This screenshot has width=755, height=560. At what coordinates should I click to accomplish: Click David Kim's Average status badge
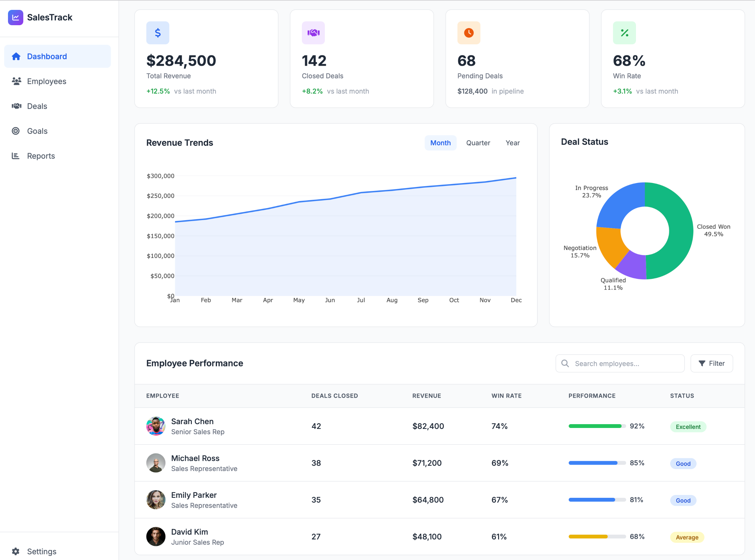click(687, 537)
